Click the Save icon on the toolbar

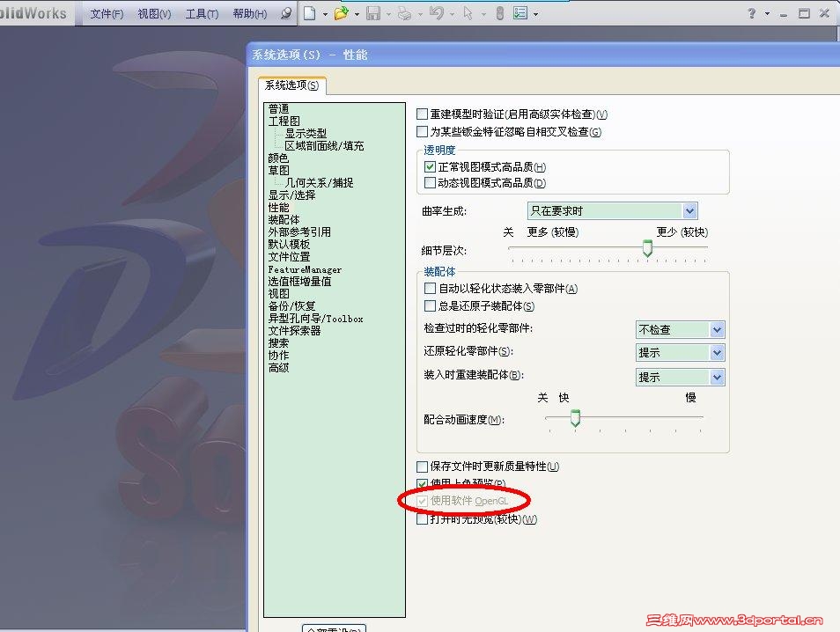pyautogui.click(x=375, y=13)
